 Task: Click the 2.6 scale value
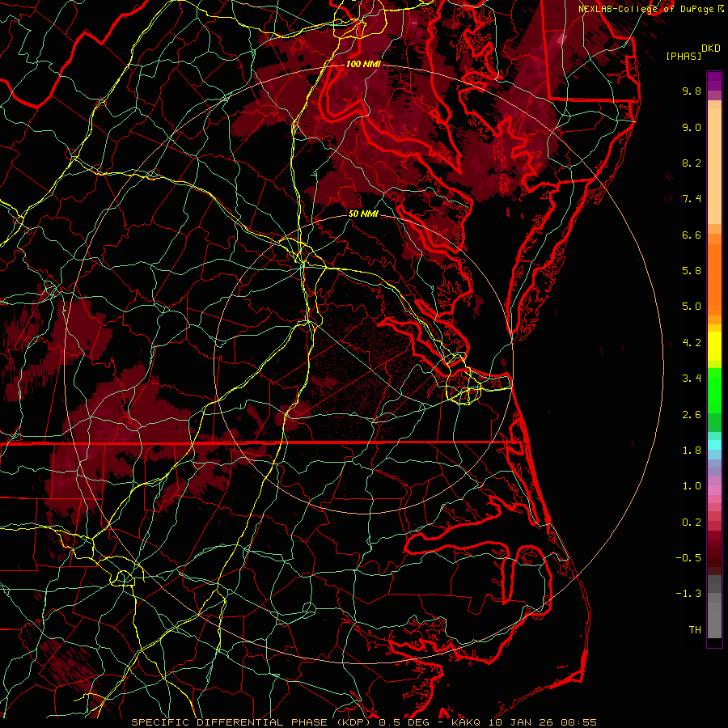tap(692, 415)
